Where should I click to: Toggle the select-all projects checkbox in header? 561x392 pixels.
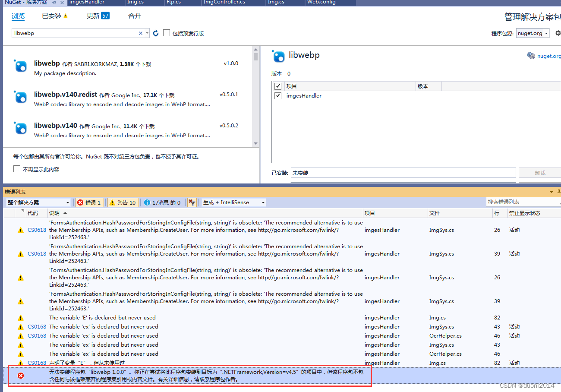278,86
